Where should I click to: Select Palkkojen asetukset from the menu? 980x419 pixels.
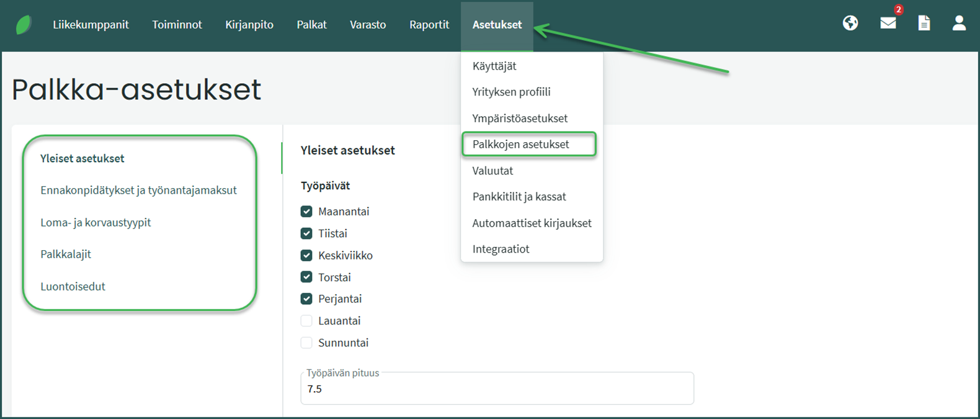point(520,145)
